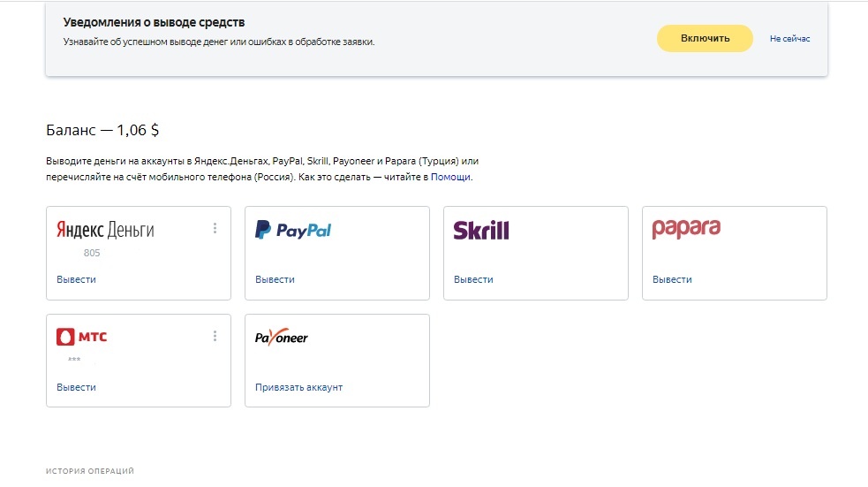This screenshot has height=487, width=868.
Task: Click the МТС logo
Action: (x=82, y=336)
